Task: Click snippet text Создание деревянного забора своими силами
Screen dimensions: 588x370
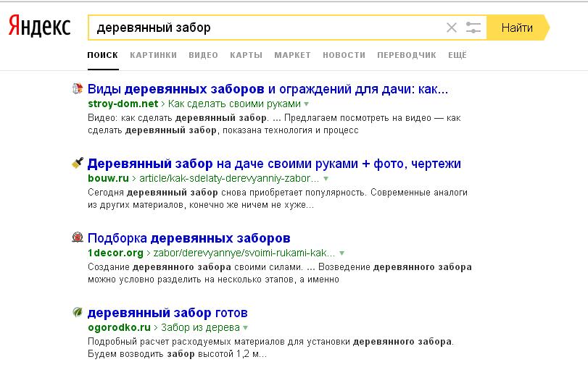Action: [195, 267]
